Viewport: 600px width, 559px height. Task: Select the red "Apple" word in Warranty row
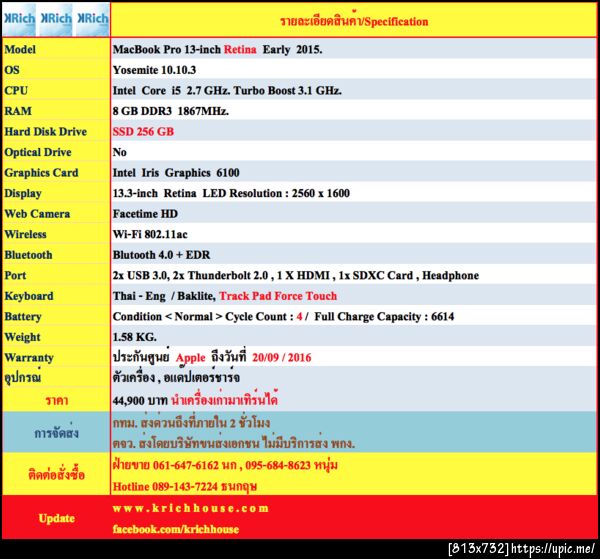tap(191, 359)
